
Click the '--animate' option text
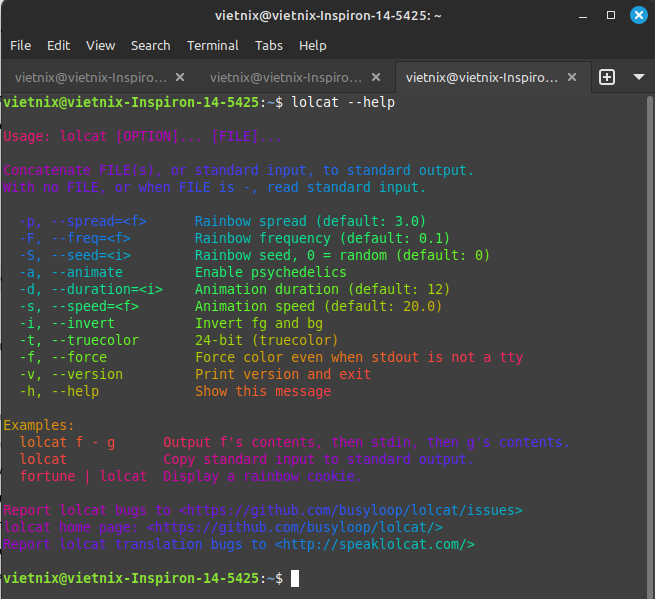pyautogui.click(x=87, y=272)
